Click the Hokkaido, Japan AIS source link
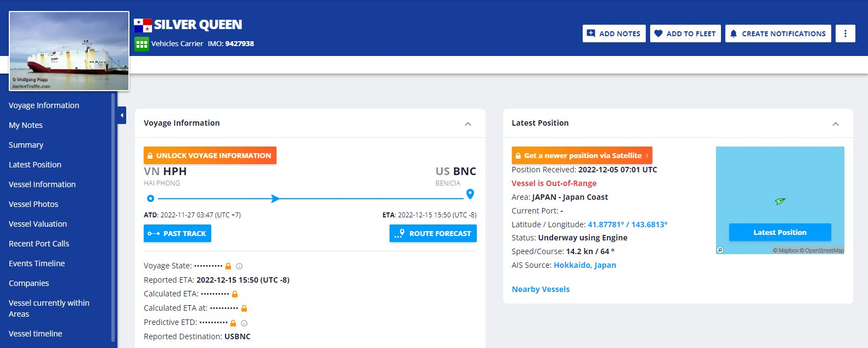This screenshot has height=348, width=868. 584,265
